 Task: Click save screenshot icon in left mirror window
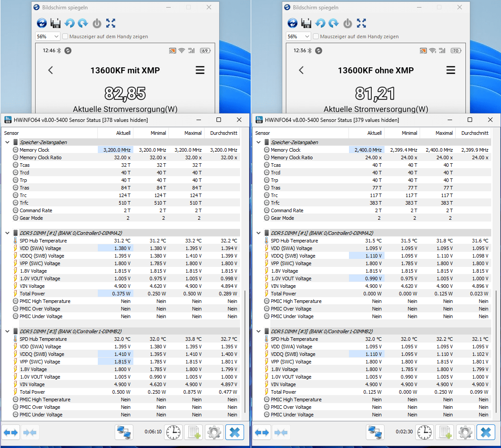coord(56,23)
